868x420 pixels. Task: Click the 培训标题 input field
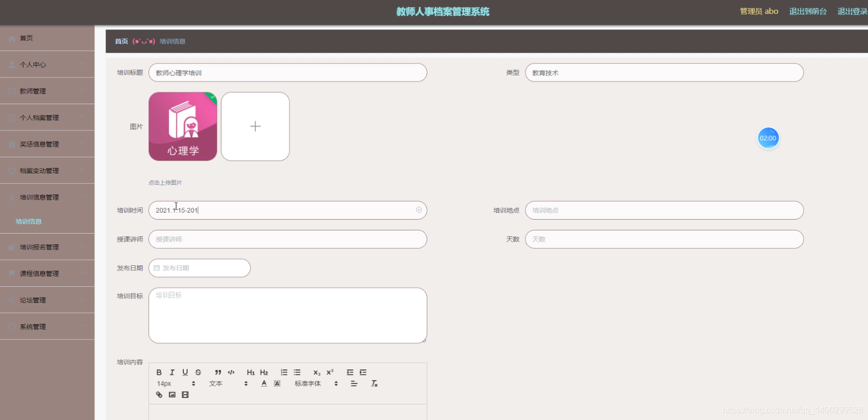[x=288, y=73]
